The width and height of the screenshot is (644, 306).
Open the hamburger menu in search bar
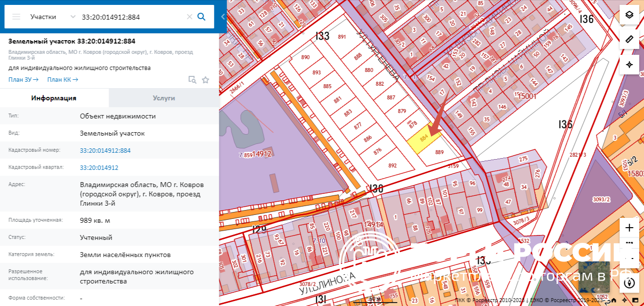click(16, 17)
